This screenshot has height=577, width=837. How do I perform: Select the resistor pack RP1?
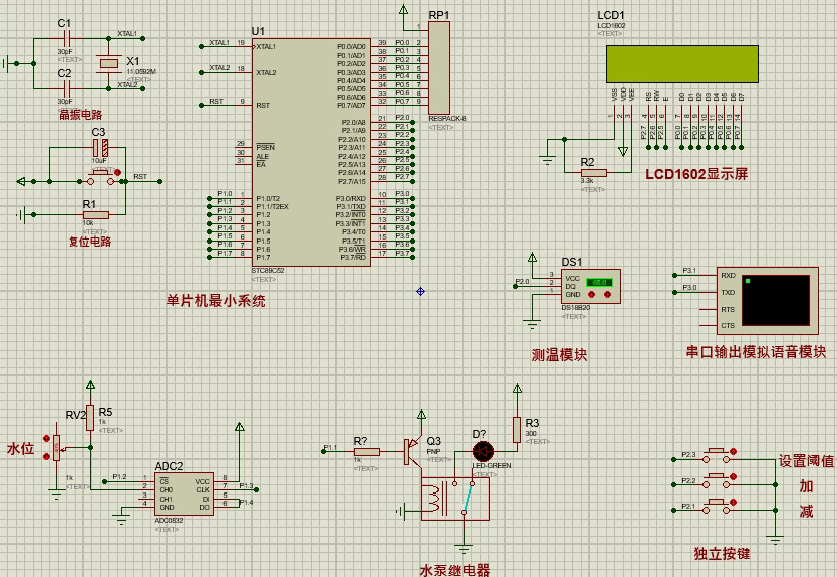pyautogui.click(x=438, y=69)
